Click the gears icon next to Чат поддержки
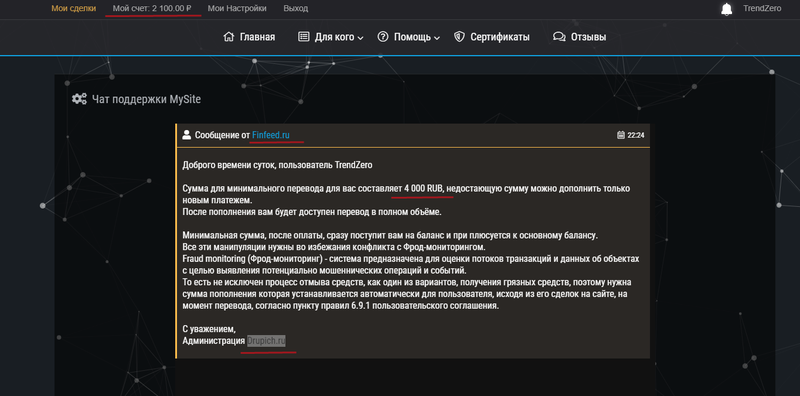The image size is (800, 396). [x=79, y=99]
